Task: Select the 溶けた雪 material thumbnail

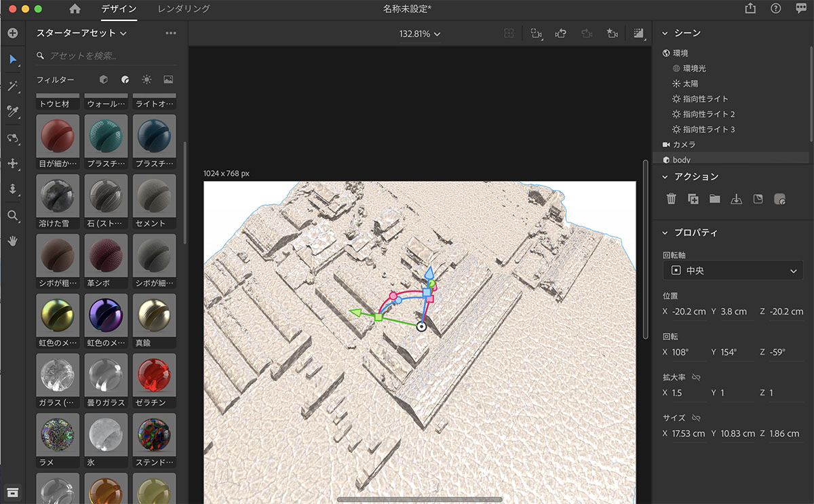Action: (58, 195)
